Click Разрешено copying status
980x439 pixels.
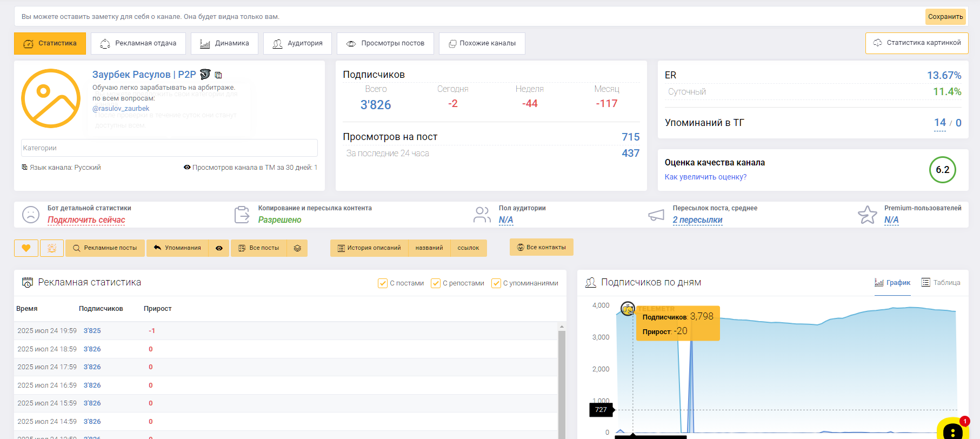pos(279,219)
